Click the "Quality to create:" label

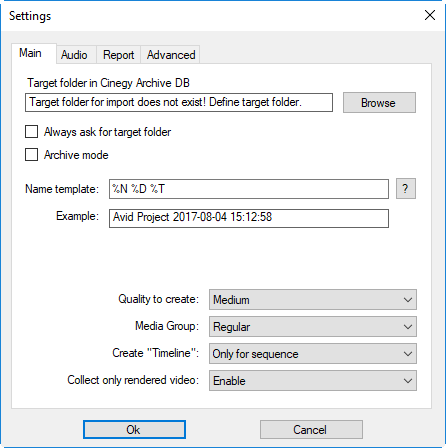tap(158, 299)
